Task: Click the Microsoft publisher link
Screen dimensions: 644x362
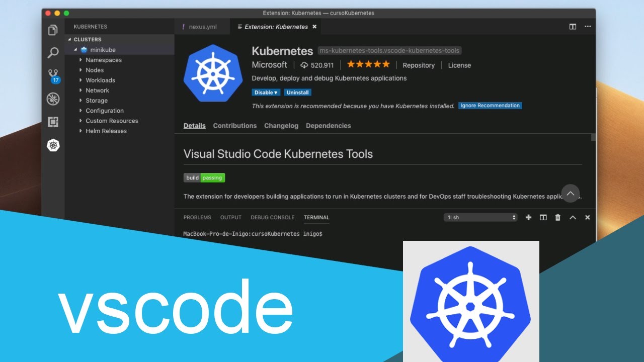Action: pos(270,65)
